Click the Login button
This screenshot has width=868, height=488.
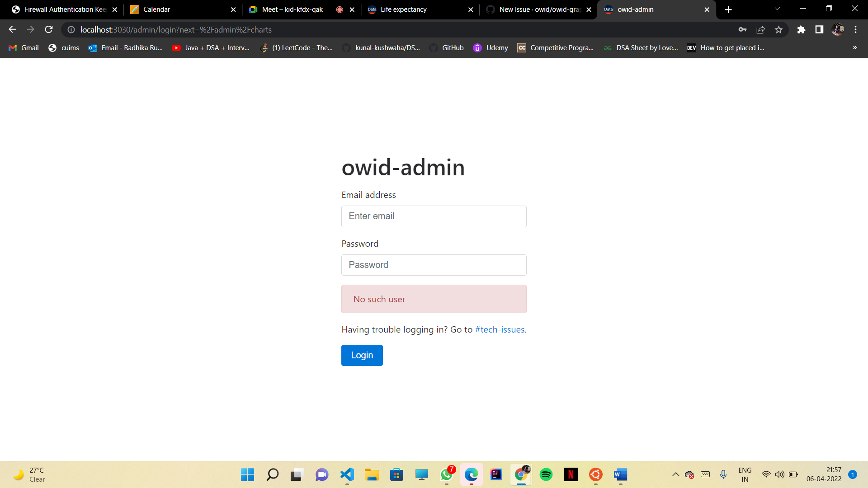pyautogui.click(x=362, y=355)
